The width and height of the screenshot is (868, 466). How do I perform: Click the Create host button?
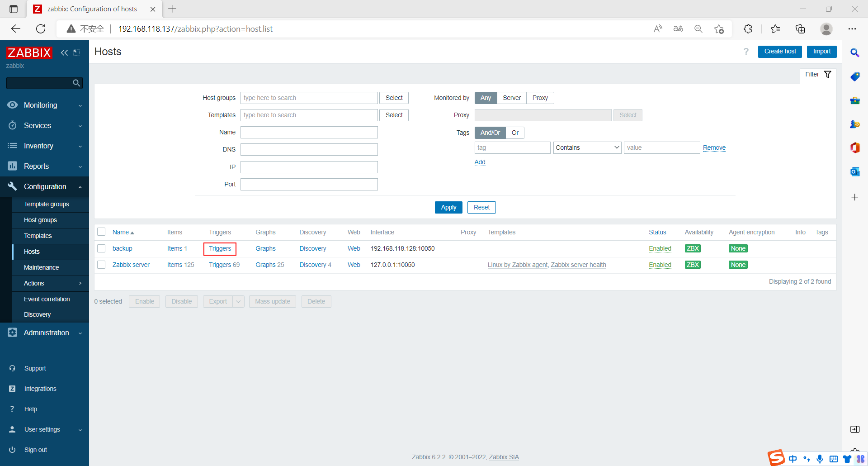click(780, 52)
